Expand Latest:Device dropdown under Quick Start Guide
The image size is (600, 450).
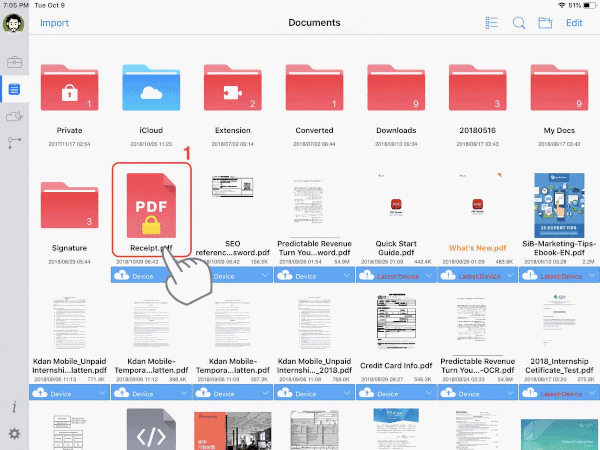pyautogui.click(x=429, y=276)
